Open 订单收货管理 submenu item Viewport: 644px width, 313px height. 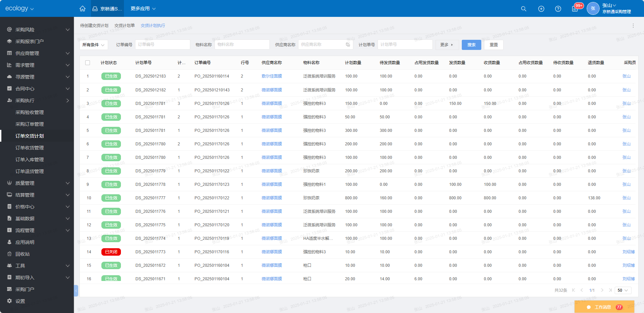pyautogui.click(x=30, y=148)
